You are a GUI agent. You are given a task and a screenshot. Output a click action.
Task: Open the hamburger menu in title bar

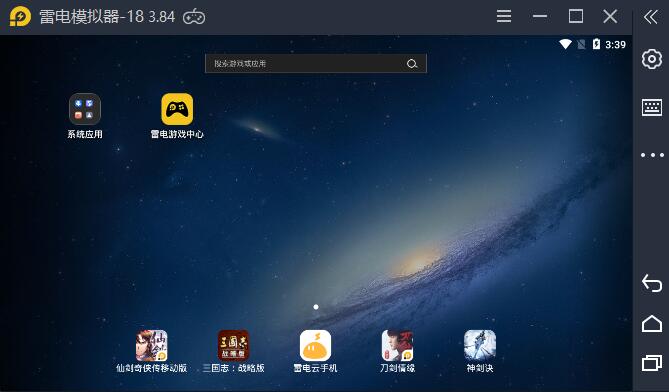[504, 17]
